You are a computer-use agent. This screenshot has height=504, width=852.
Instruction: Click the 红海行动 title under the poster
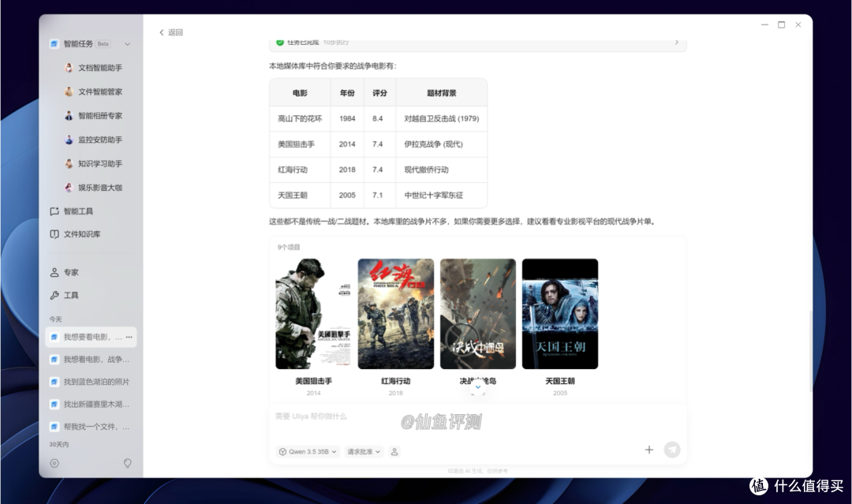click(395, 381)
